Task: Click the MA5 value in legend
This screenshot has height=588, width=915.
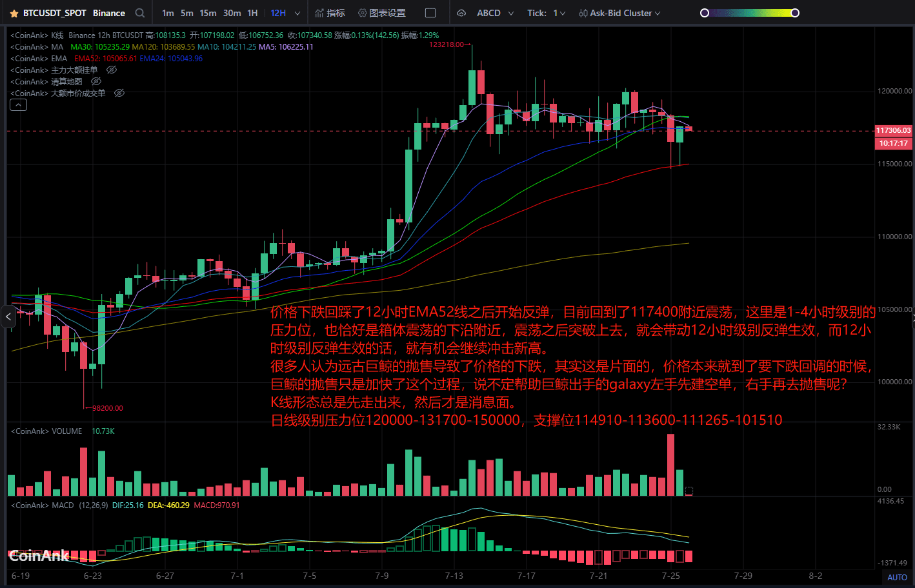Action: pos(286,47)
